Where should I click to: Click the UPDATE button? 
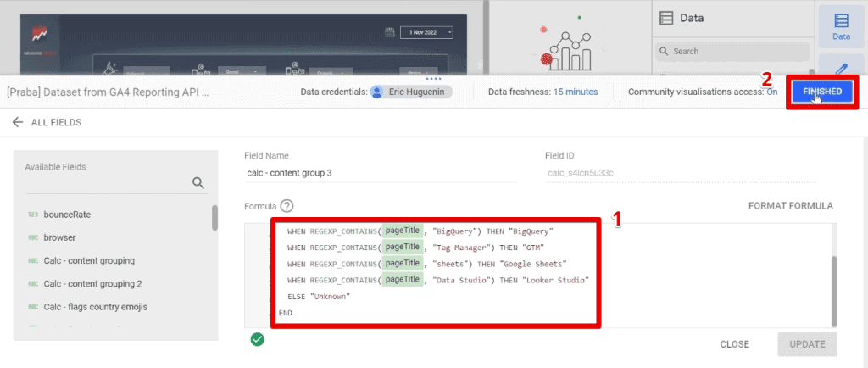pos(807,344)
